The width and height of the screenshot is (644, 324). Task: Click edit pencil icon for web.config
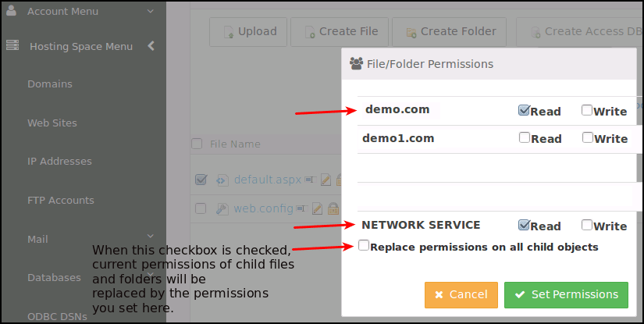point(317,208)
